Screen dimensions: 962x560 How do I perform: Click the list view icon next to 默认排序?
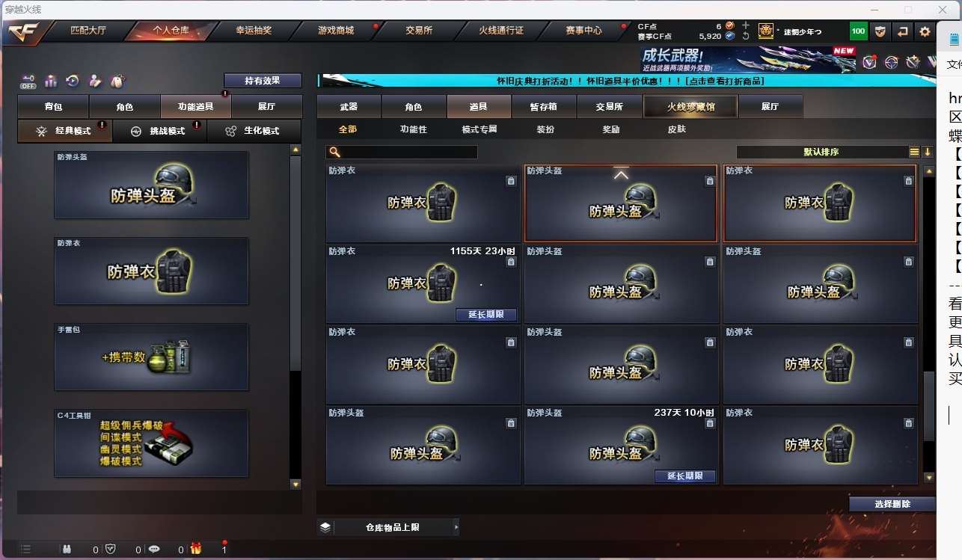pyautogui.click(x=914, y=152)
